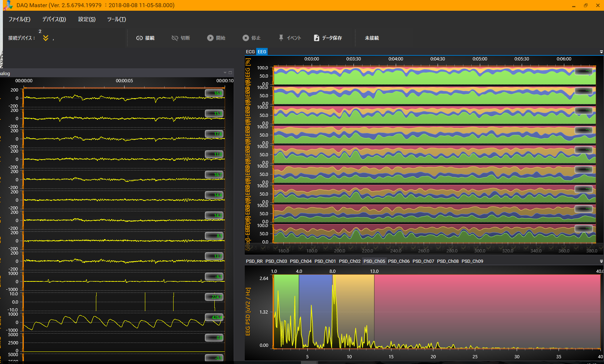Switch to the ECG tab

pyautogui.click(x=250, y=52)
